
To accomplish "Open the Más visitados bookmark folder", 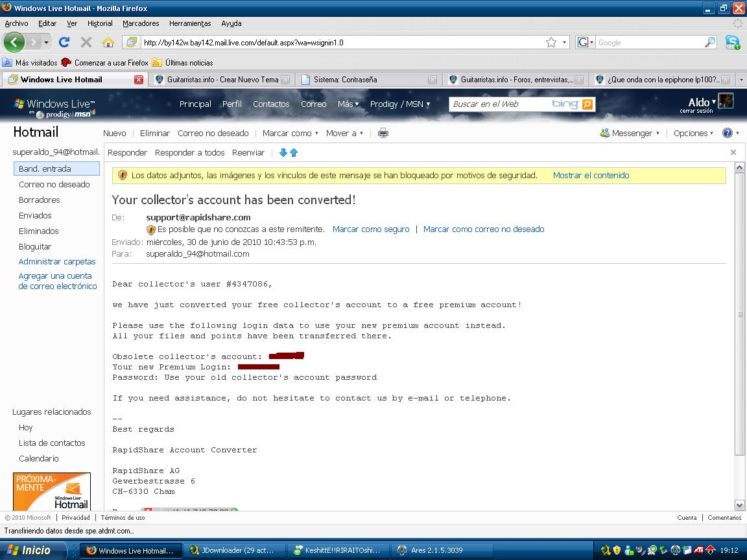I will [x=30, y=62].
